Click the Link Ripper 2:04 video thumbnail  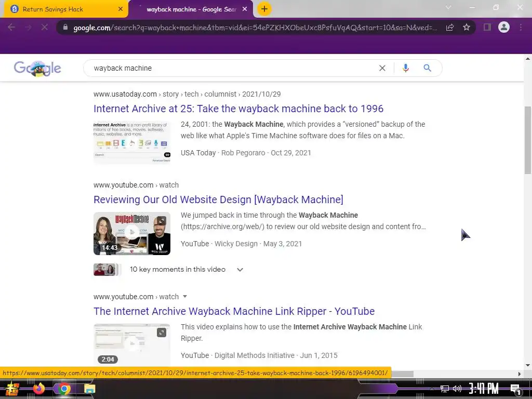coord(132,344)
